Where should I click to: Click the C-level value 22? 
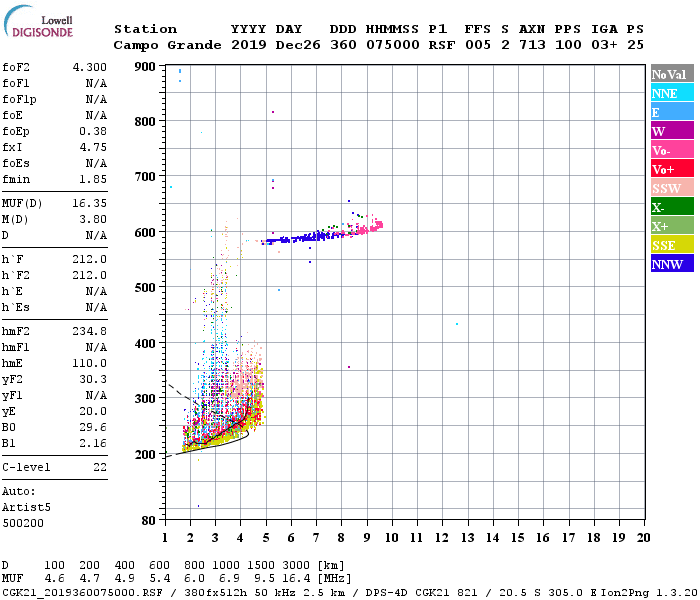100,467
